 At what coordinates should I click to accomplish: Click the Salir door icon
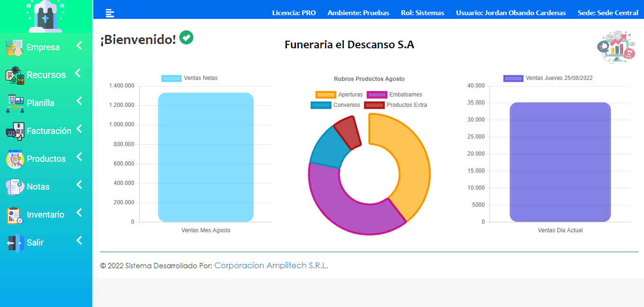coord(15,243)
